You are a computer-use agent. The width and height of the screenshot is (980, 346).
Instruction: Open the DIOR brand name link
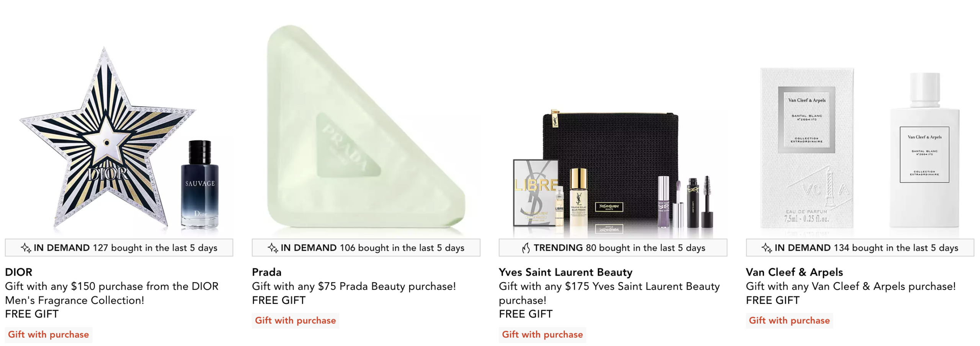pyautogui.click(x=19, y=272)
